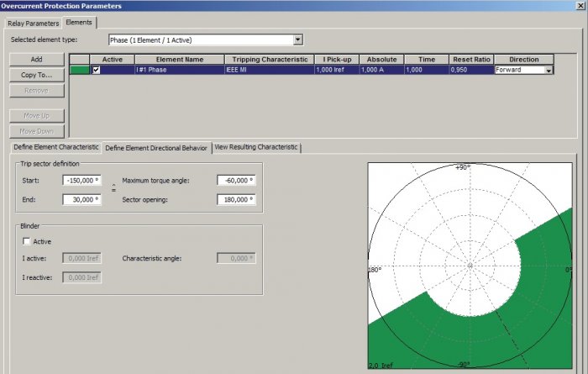
Task: Click the Characteristic angle field
Action: coord(236,258)
